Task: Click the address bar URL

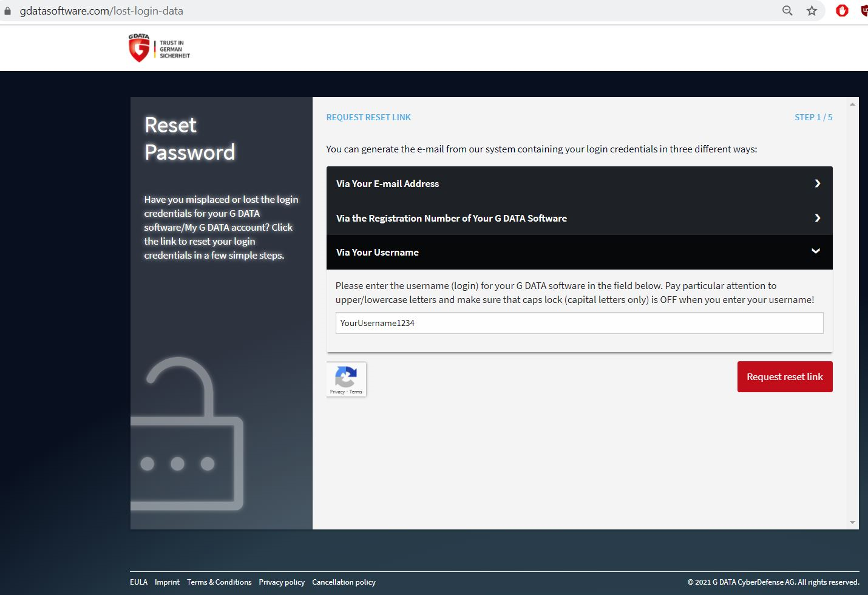Action: [101, 11]
